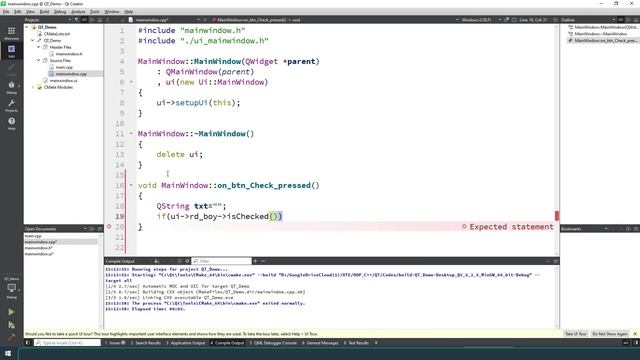
Task: Click Line/Col position indicator
Action: tap(533, 20)
